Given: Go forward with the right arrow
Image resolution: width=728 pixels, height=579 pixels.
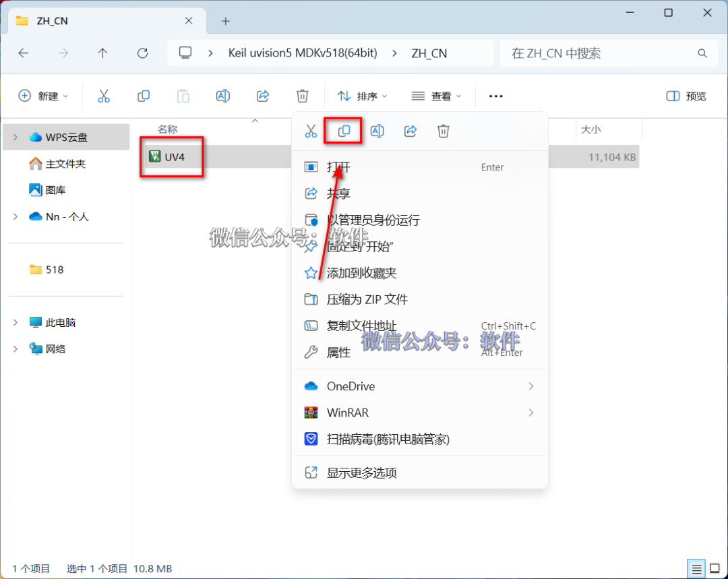Looking at the screenshot, I should [x=63, y=53].
